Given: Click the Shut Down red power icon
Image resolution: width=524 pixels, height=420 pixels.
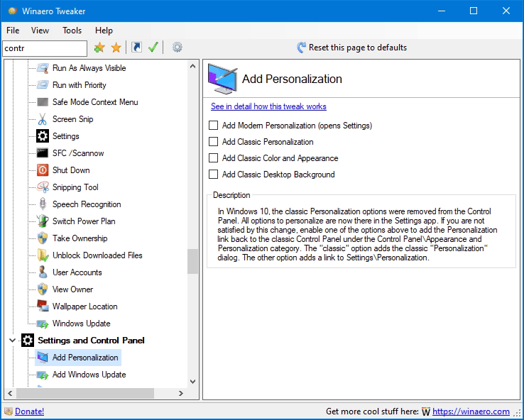Looking at the screenshot, I should (x=43, y=170).
